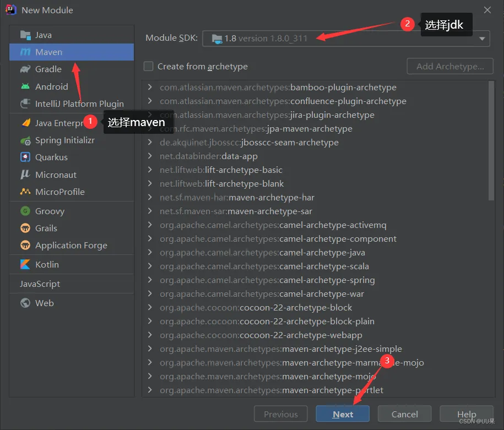504x430 pixels.
Task: Expand the camel-archetype-java node
Action: pos(150,252)
